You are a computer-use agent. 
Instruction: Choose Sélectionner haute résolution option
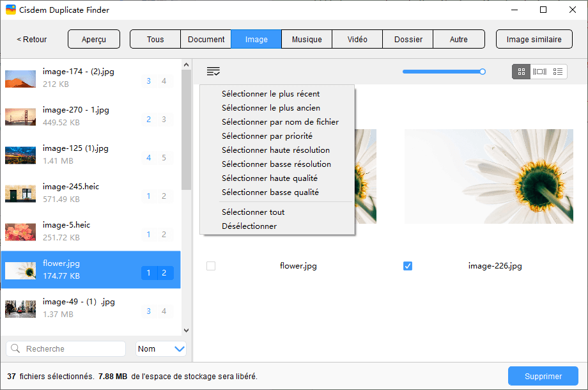click(275, 150)
